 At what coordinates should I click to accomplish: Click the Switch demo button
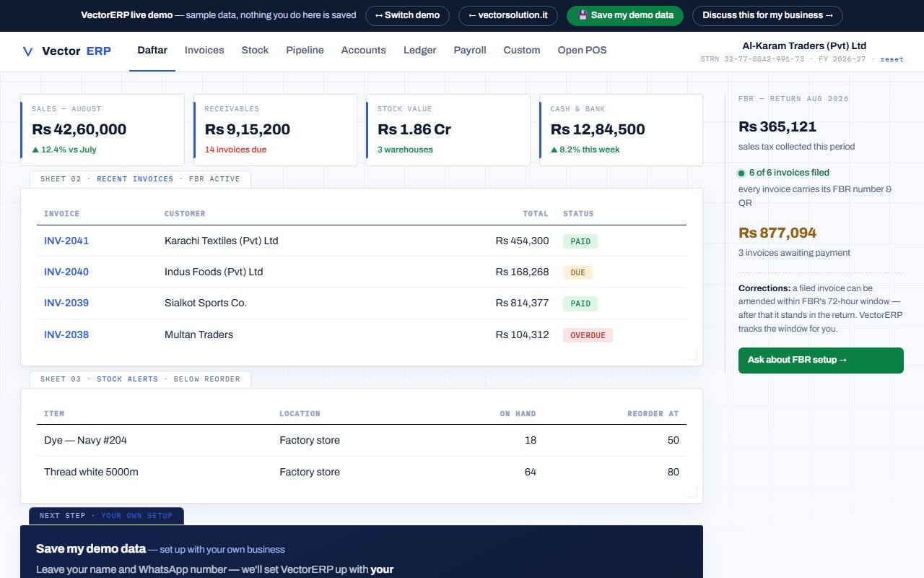(x=407, y=15)
